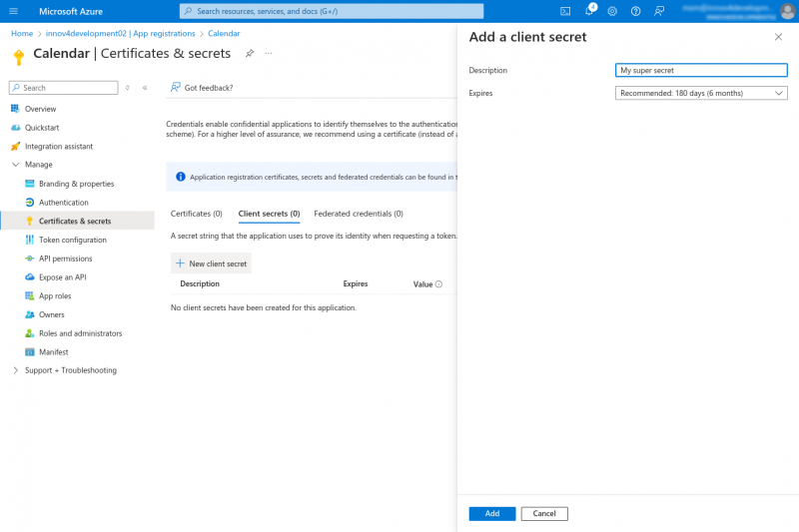The height and width of the screenshot is (532, 799).
Task: Collapse the sidebar with double chevron
Action: point(145,88)
